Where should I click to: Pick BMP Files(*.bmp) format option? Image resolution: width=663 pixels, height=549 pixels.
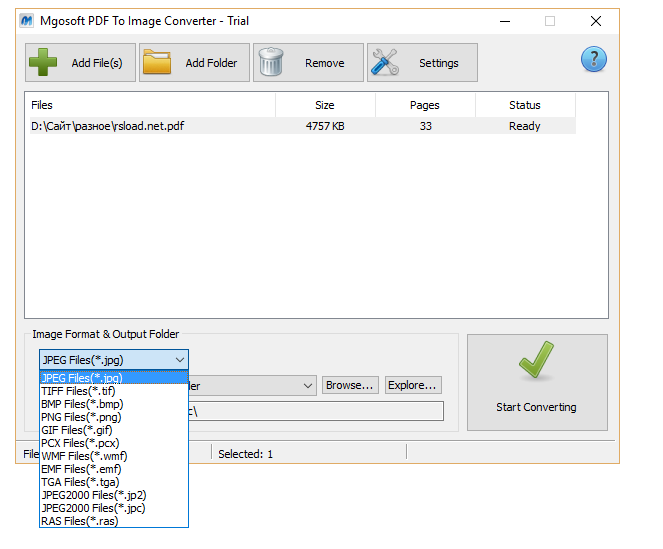click(114, 404)
